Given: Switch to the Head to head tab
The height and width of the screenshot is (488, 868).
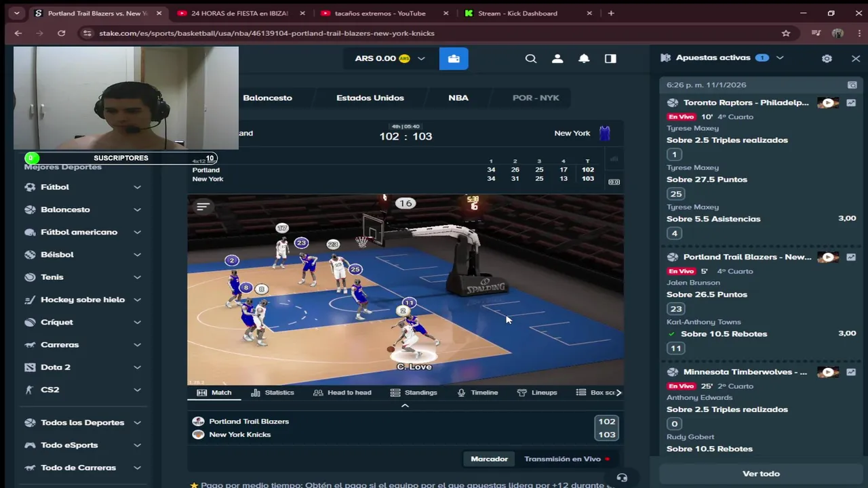Looking at the screenshot, I should click(342, 392).
